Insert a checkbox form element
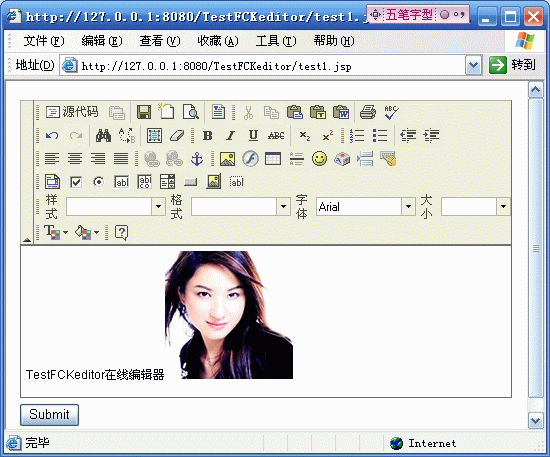The width and height of the screenshot is (550, 457). tap(76, 182)
